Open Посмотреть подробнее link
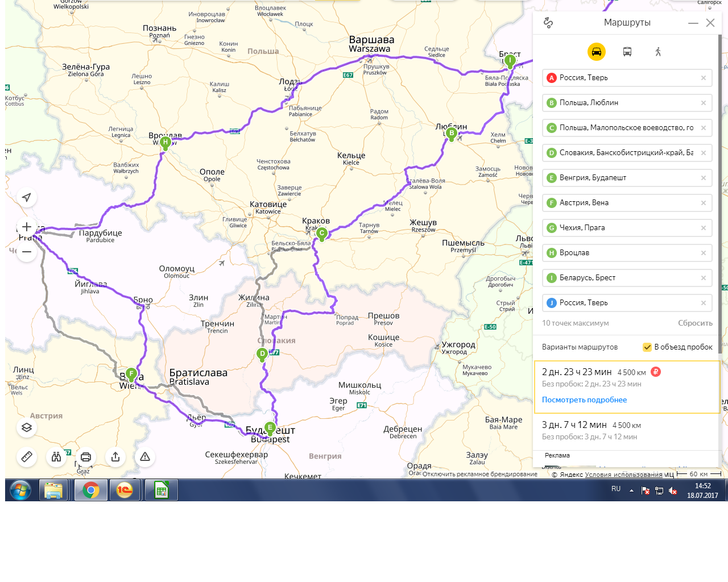This screenshot has height=582, width=728. pyautogui.click(x=584, y=400)
